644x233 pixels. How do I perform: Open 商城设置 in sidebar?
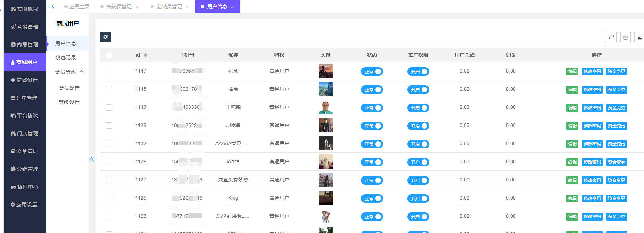[x=25, y=80]
